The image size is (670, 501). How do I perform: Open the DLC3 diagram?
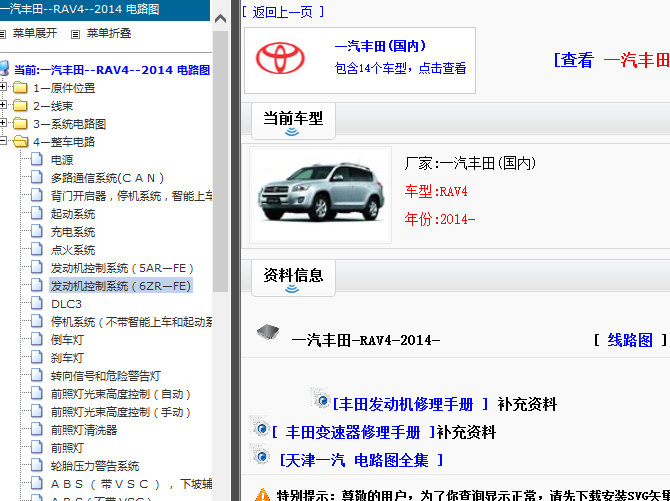click(x=66, y=304)
